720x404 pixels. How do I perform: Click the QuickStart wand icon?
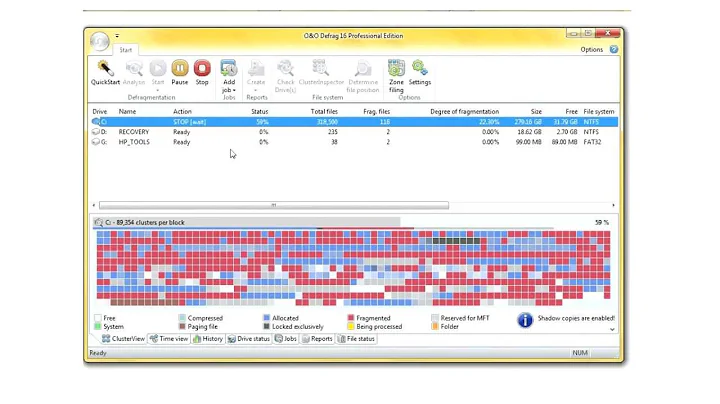click(x=105, y=68)
